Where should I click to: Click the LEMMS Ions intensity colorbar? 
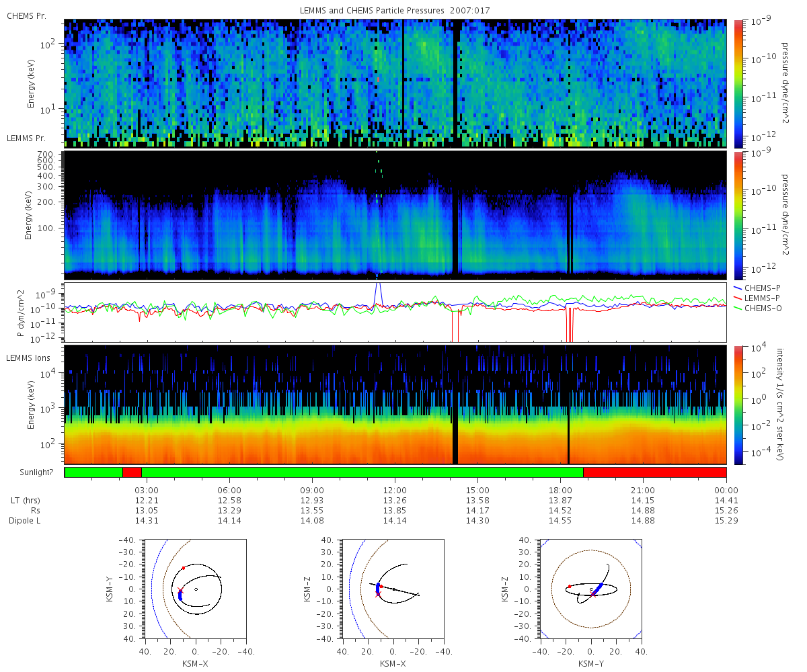(738, 405)
